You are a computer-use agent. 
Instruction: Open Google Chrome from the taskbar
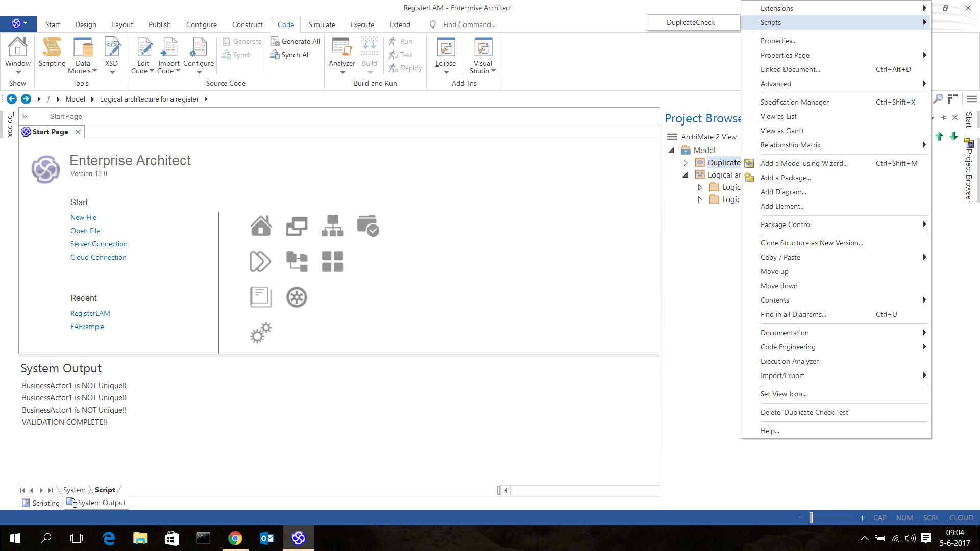(235, 538)
